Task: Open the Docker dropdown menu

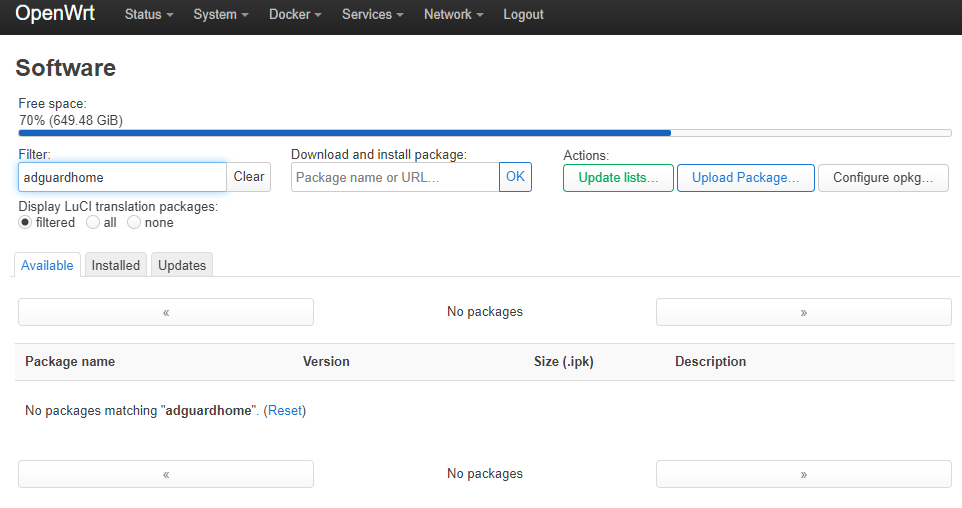Action: pyautogui.click(x=295, y=15)
